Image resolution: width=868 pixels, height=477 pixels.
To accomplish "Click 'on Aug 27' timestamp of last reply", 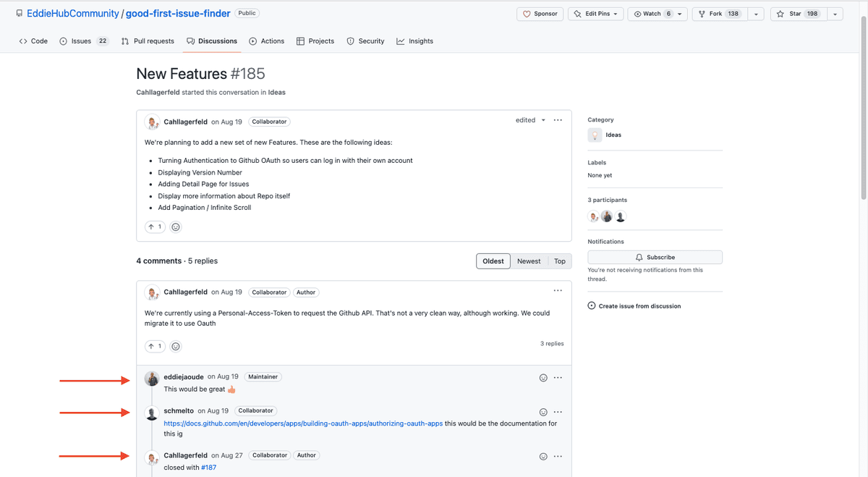I will point(227,455).
